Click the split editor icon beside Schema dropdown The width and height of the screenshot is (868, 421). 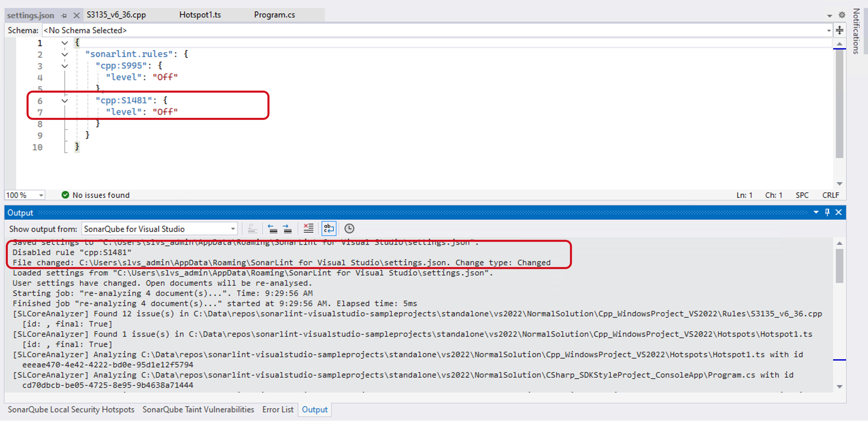coord(840,30)
